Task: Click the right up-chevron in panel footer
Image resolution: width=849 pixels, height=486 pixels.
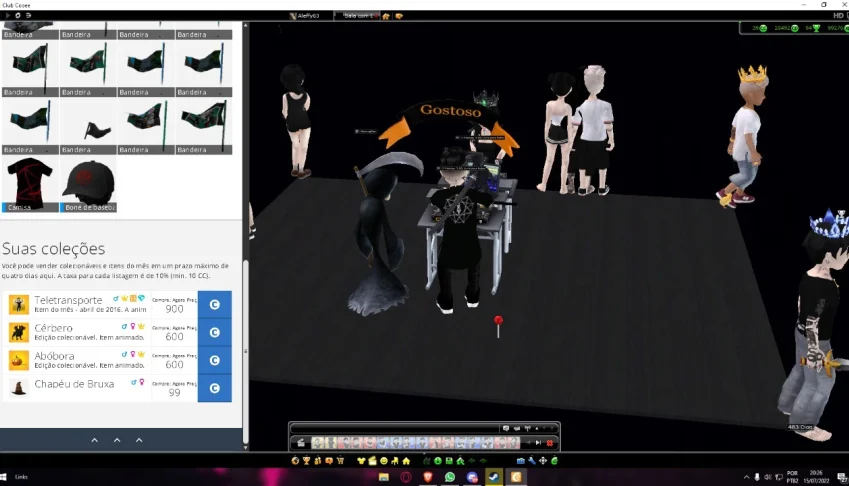Action: 139,440
